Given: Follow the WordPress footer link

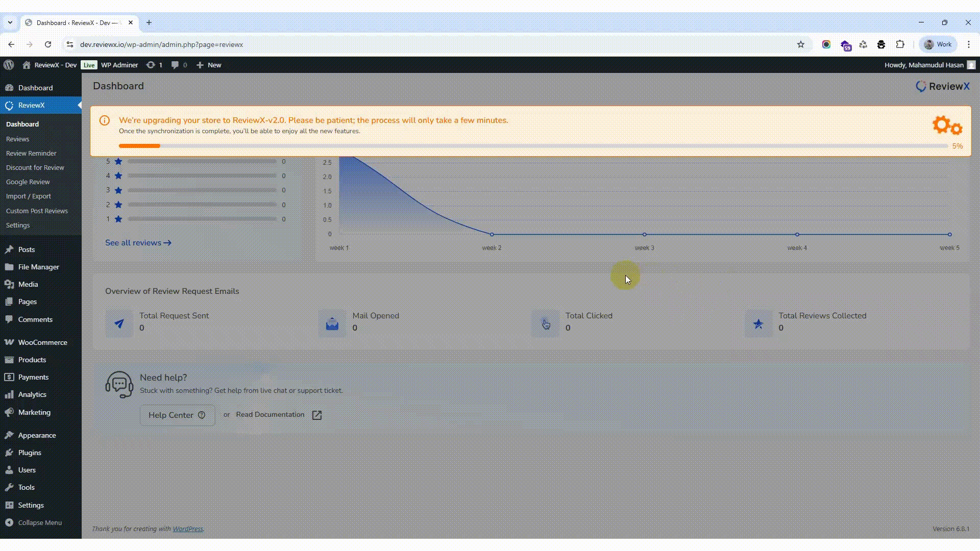Looking at the screenshot, I should tap(188, 529).
